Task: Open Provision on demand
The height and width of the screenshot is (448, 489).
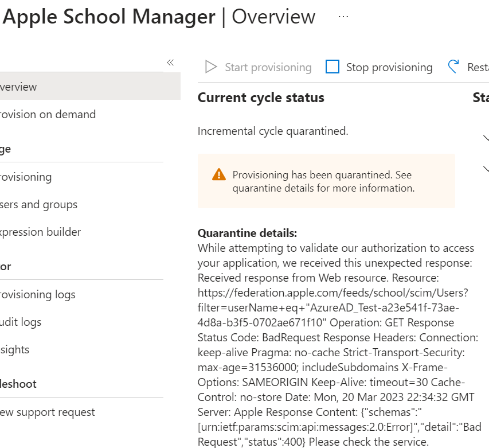Action: click(48, 114)
